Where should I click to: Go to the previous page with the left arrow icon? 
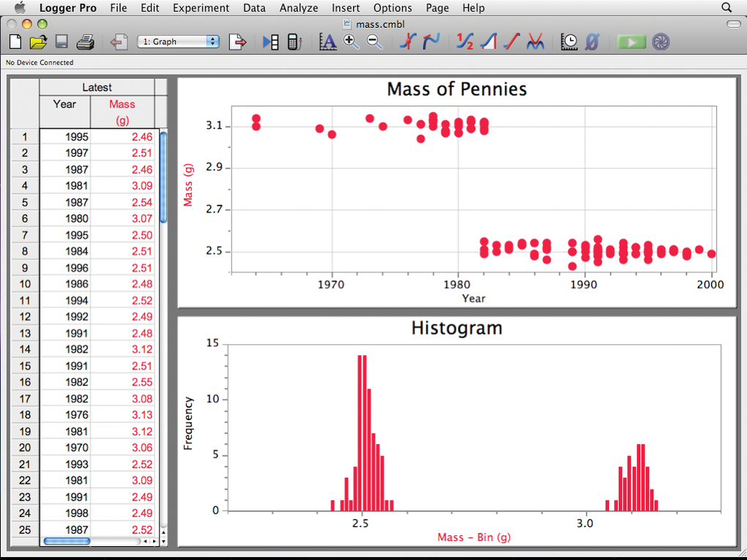(119, 42)
